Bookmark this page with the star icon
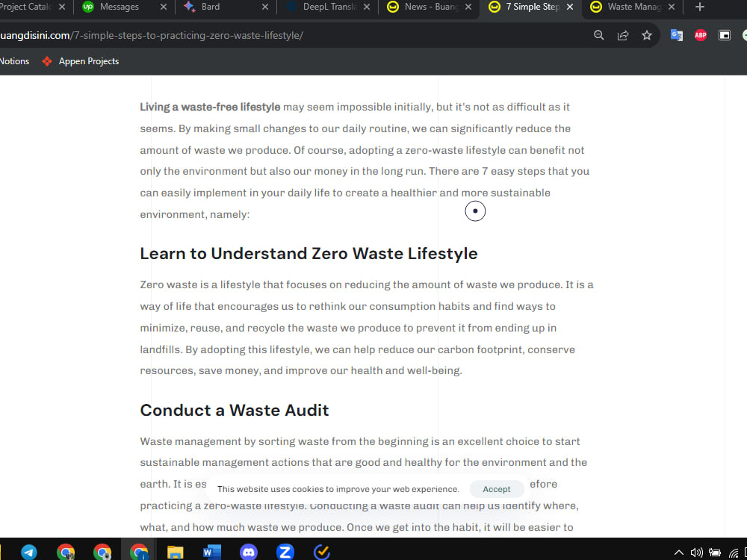The height and width of the screenshot is (560, 747). (x=647, y=34)
